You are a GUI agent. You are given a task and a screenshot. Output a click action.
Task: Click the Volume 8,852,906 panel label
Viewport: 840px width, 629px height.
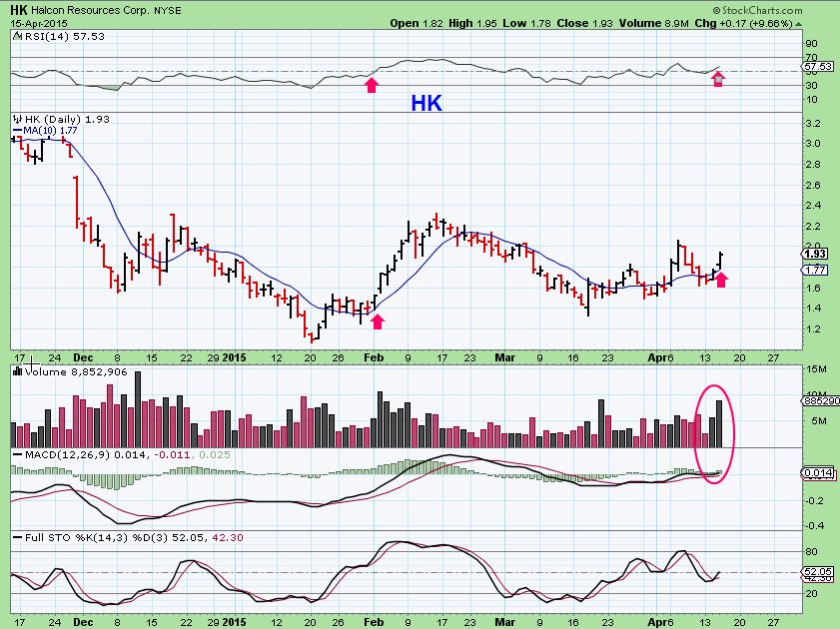(76, 371)
